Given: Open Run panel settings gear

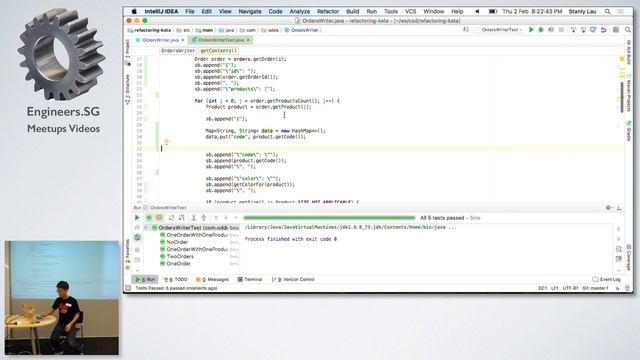Looking at the screenshot, I should (608, 208).
